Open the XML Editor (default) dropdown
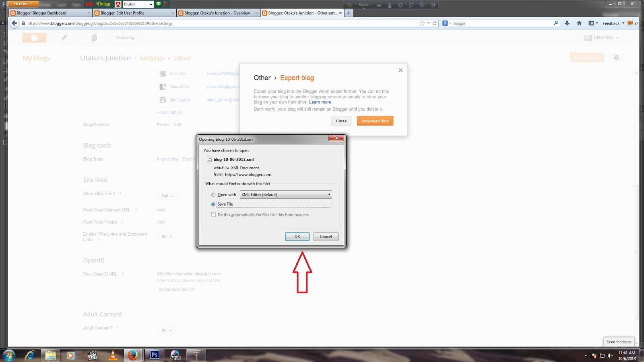The image size is (644, 362). click(x=286, y=195)
